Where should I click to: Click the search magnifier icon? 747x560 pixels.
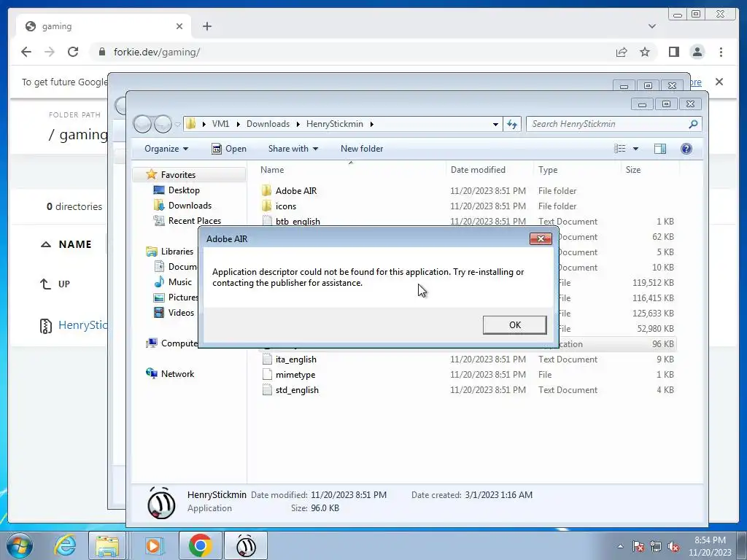pos(693,124)
